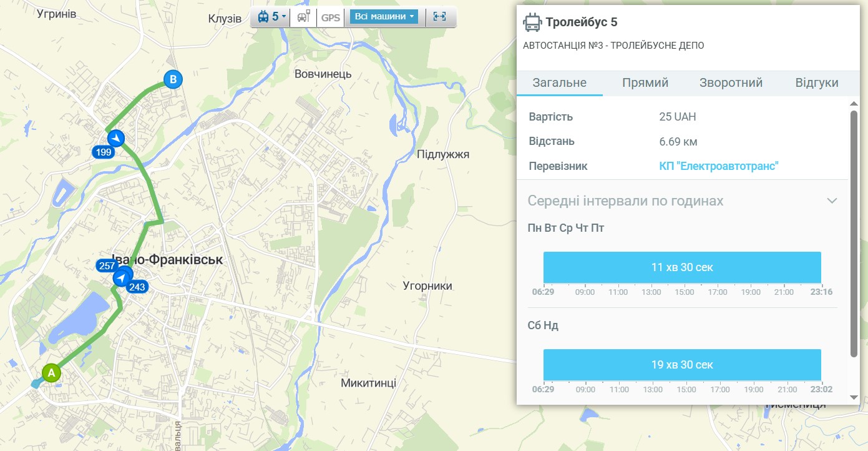Click the Івано-Франківськ city label on map

click(x=167, y=259)
